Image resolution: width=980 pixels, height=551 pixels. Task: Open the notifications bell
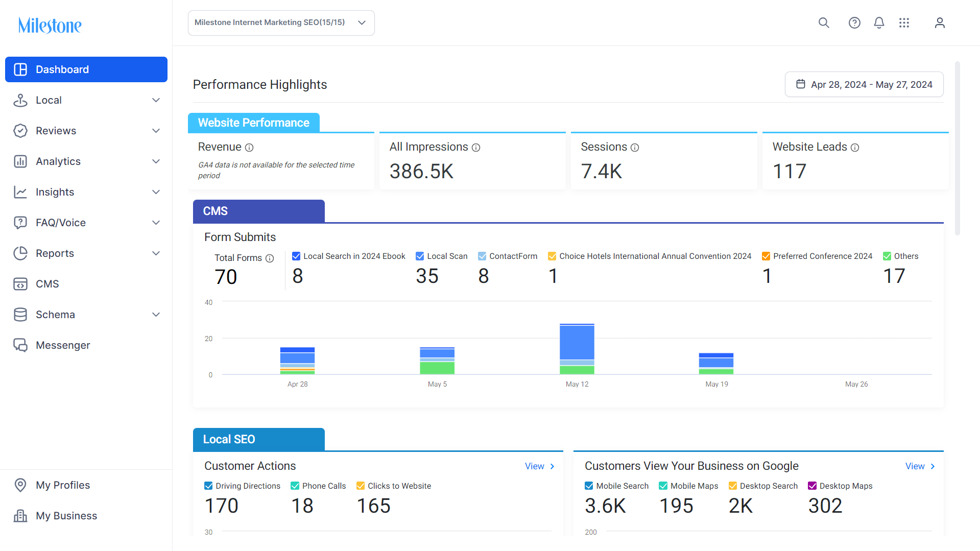[879, 23]
